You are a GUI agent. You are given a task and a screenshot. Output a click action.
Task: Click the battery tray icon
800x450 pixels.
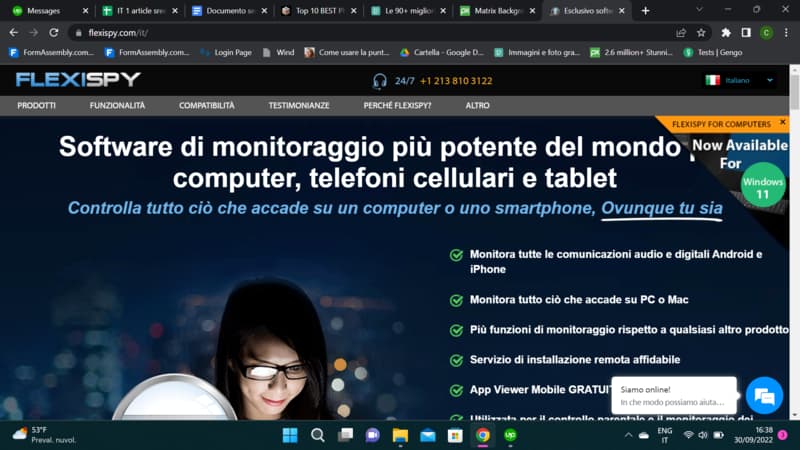[719, 435]
